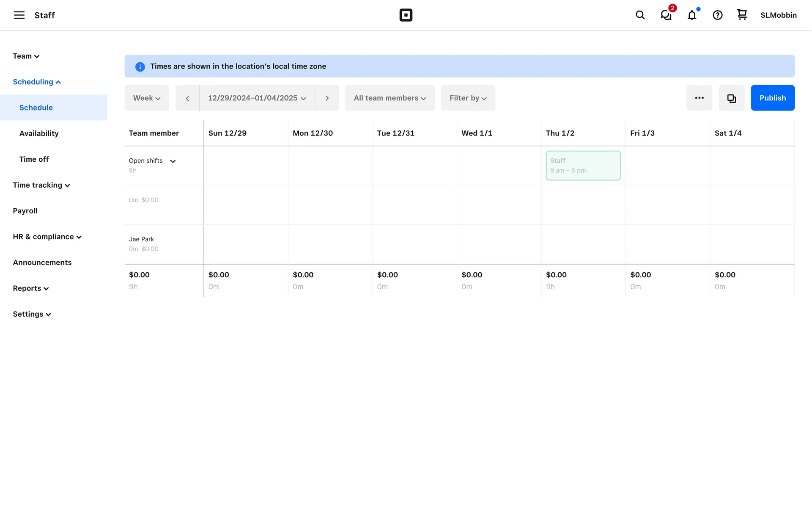Select Availability in the sidebar
Screen dimensions: 812x508
(x=39, y=133)
